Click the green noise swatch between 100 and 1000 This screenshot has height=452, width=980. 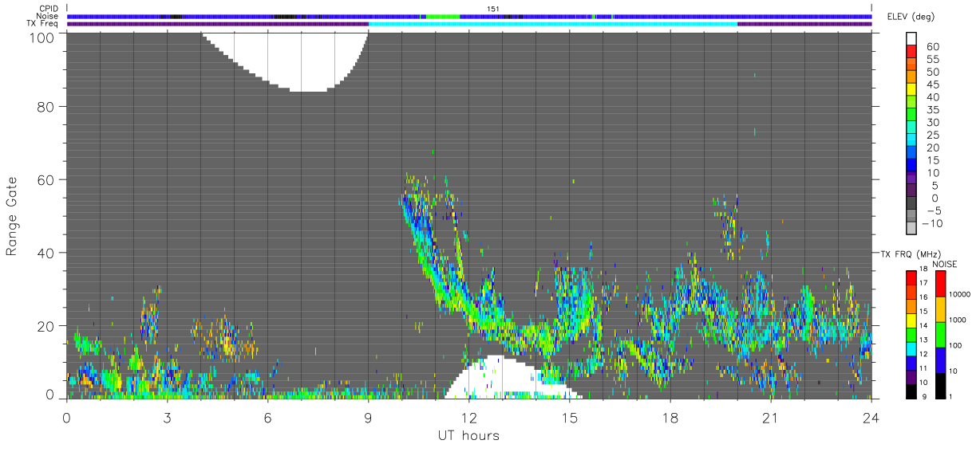click(x=940, y=334)
